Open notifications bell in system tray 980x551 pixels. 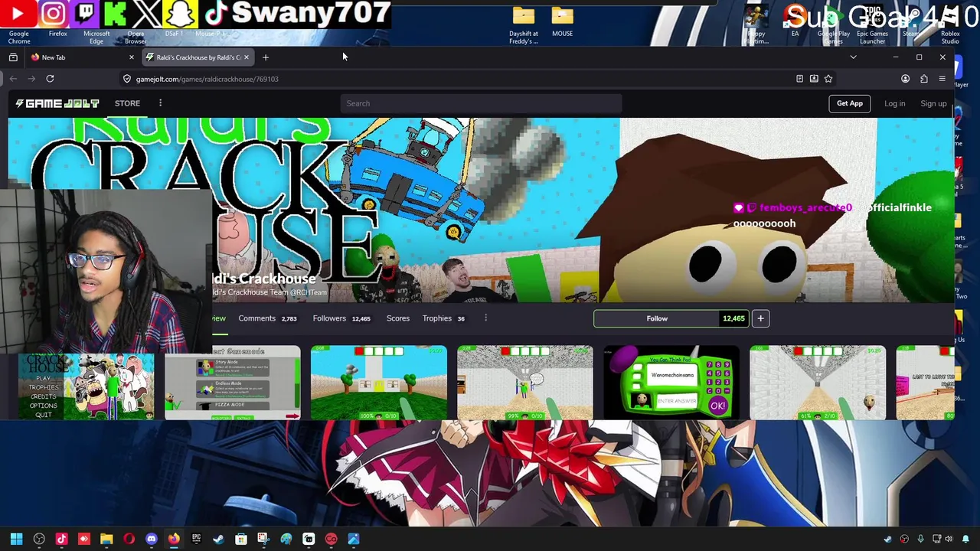click(x=965, y=539)
